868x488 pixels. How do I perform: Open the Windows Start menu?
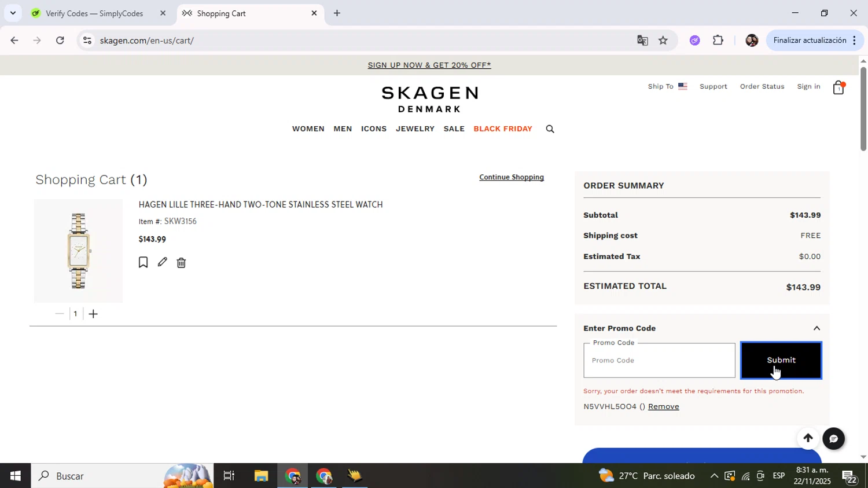click(15, 476)
